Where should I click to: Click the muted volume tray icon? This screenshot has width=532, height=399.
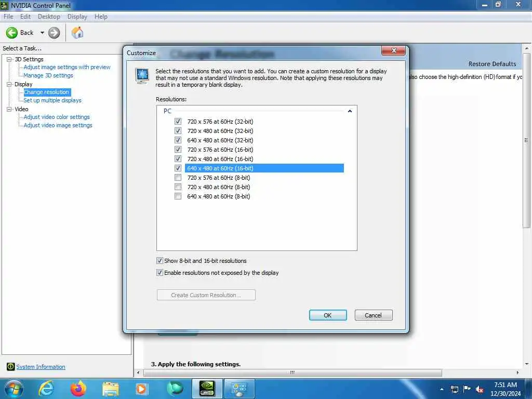coord(480,389)
